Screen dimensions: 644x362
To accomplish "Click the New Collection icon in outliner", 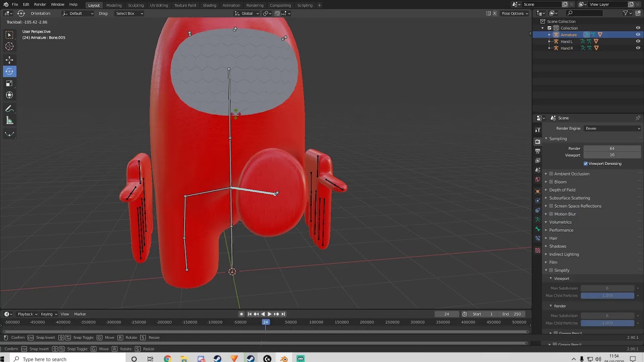I will tap(638, 13).
